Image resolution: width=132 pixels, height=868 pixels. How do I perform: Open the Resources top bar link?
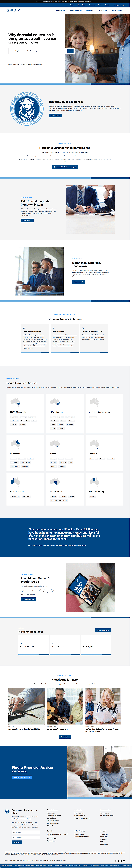click(x=92, y=5)
